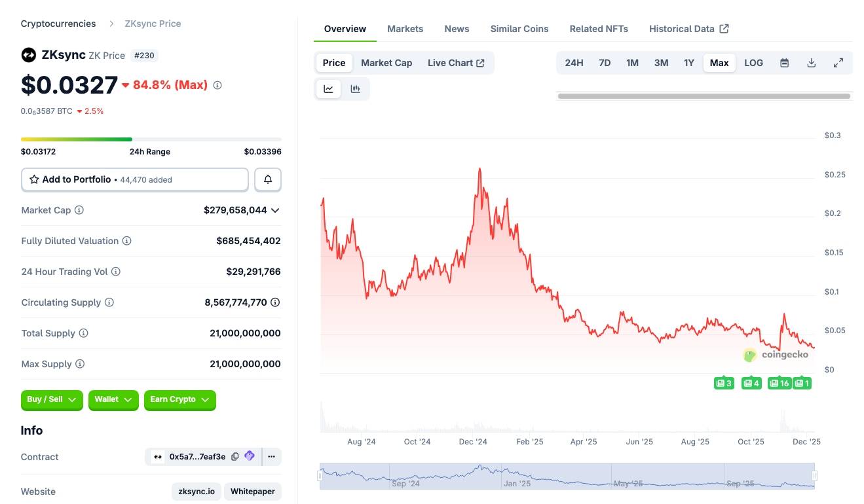Open the Earn Crypto dropdown
The image size is (864, 504).
179,399
